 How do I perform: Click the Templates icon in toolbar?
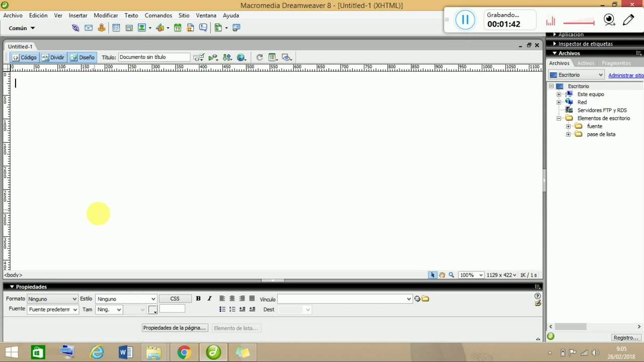click(218, 28)
